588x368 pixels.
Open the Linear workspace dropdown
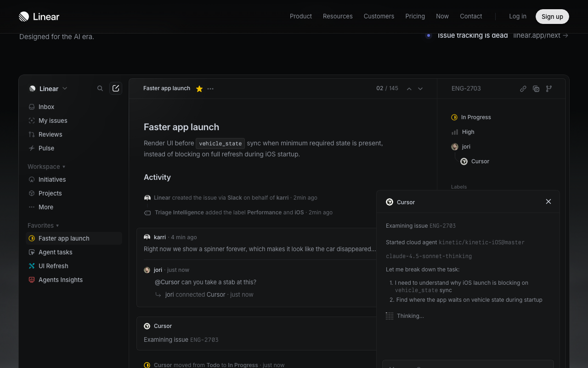click(x=48, y=89)
